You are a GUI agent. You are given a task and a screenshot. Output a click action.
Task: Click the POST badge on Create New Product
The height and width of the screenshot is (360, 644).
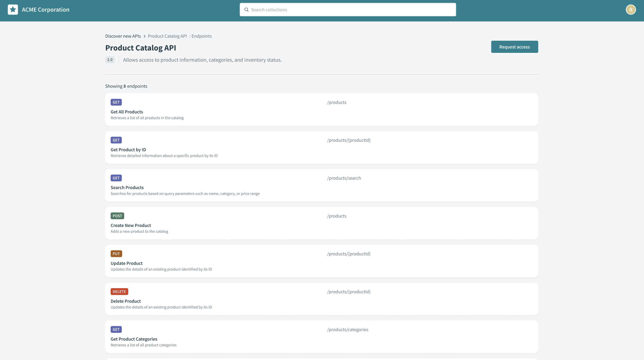(x=117, y=216)
